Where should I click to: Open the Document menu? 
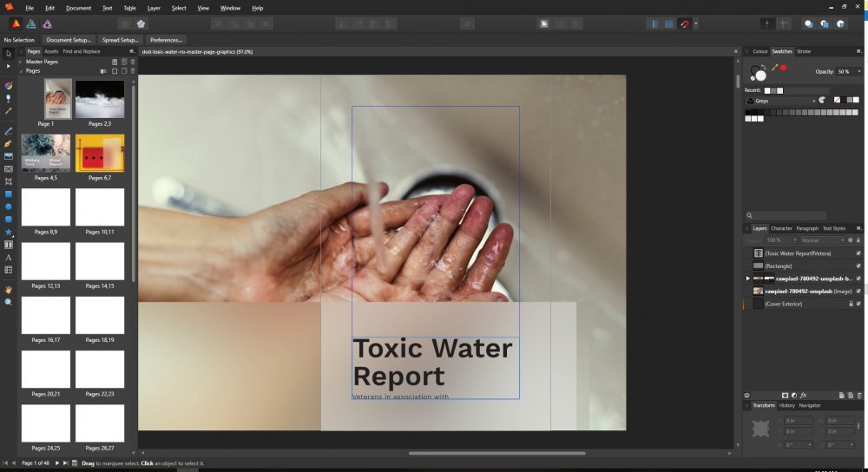click(x=78, y=8)
